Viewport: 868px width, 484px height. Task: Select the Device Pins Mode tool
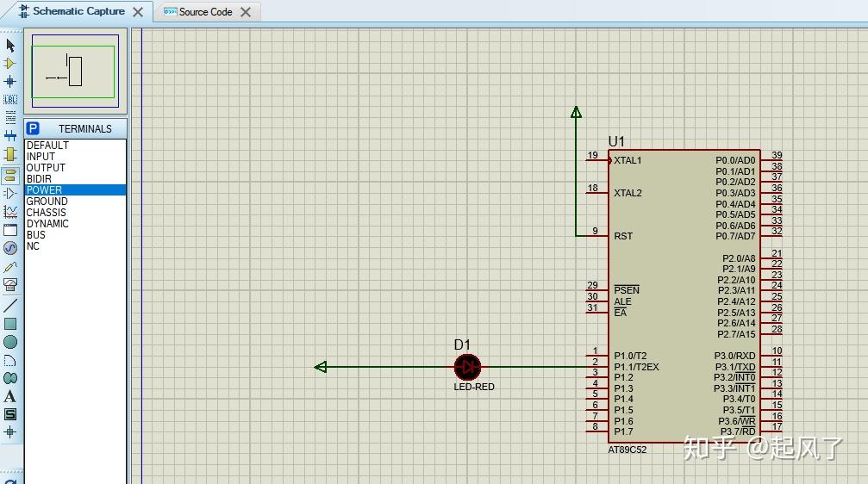coord(10,194)
